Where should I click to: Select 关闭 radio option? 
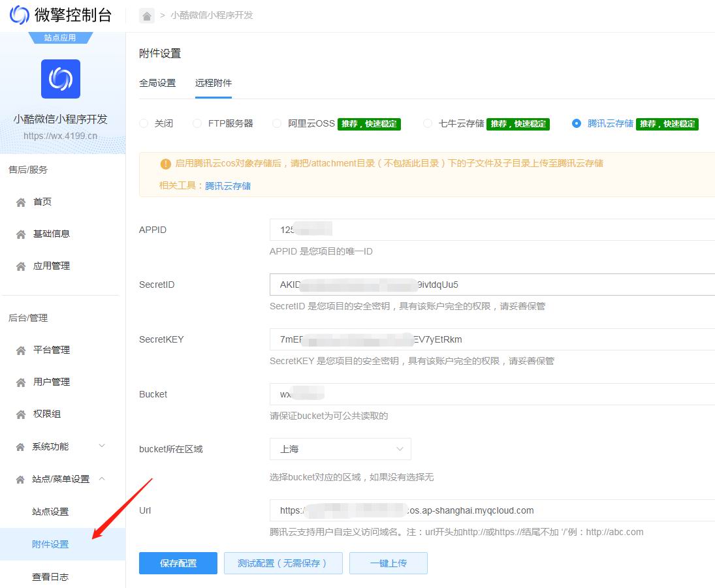pos(144,123)
